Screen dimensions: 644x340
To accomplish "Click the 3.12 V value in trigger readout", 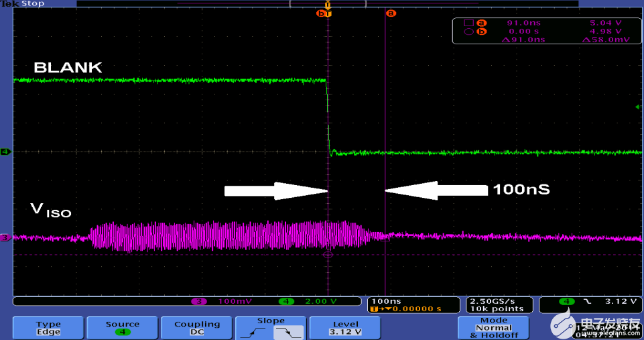I will click(x=620, y=301).
